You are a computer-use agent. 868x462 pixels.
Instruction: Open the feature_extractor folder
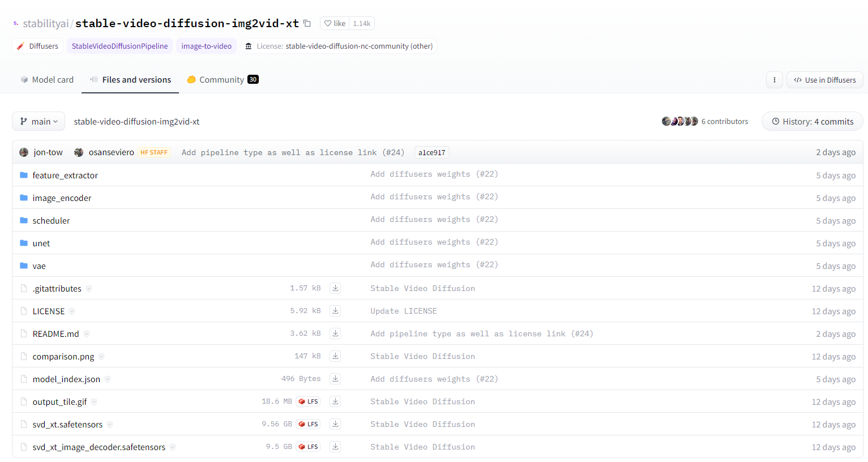(65, 176)
